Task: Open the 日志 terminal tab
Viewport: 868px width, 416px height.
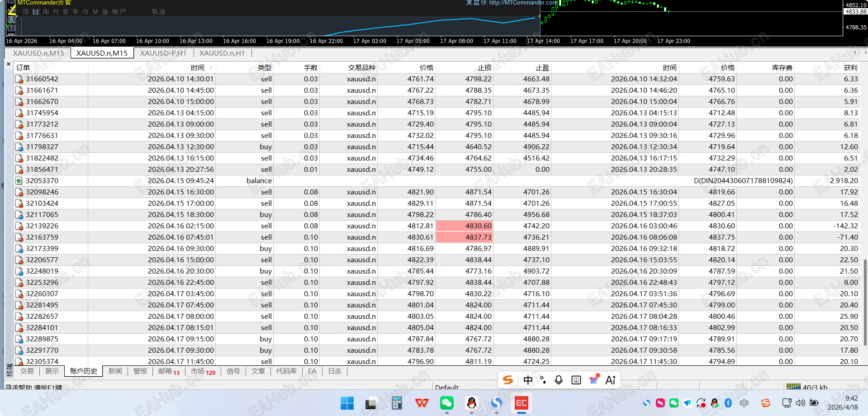Action: [335, 371]
